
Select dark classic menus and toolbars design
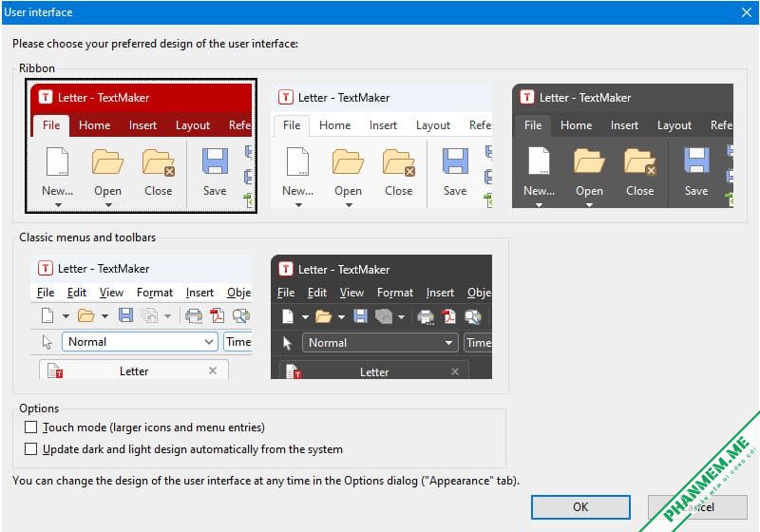click(382, 317)
